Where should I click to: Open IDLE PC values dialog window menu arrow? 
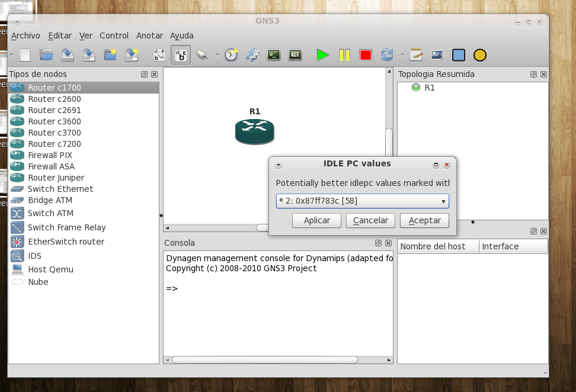pos(279,165)
